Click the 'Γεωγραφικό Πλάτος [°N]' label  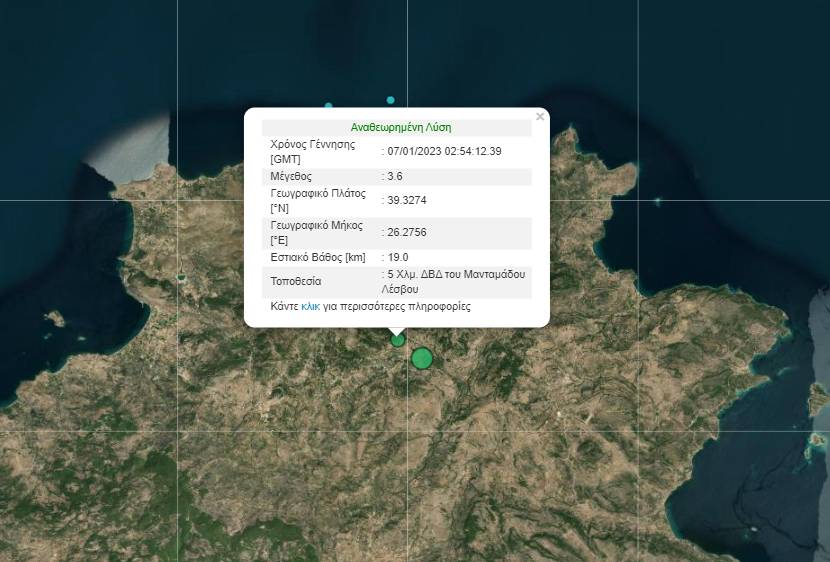tap(318, 200)
